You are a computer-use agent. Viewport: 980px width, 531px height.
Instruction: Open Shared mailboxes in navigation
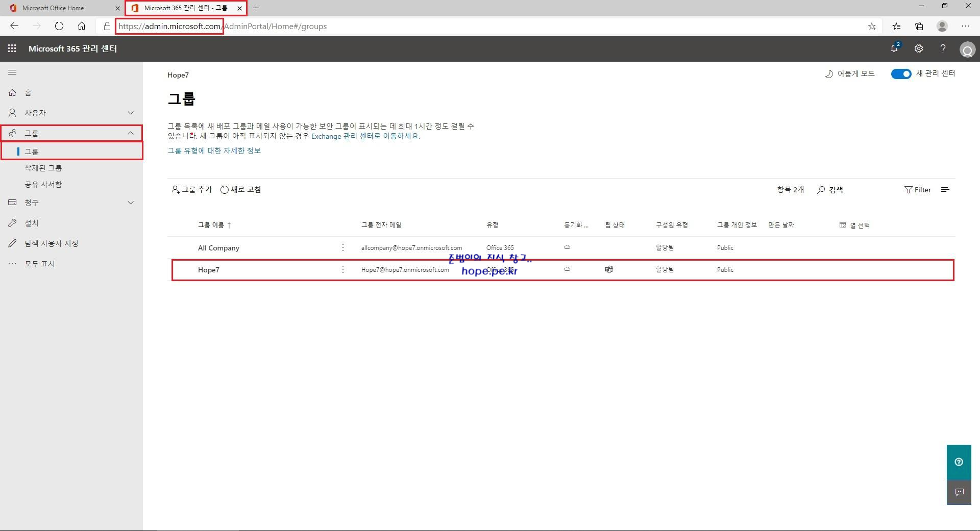(x=43, y=184)
